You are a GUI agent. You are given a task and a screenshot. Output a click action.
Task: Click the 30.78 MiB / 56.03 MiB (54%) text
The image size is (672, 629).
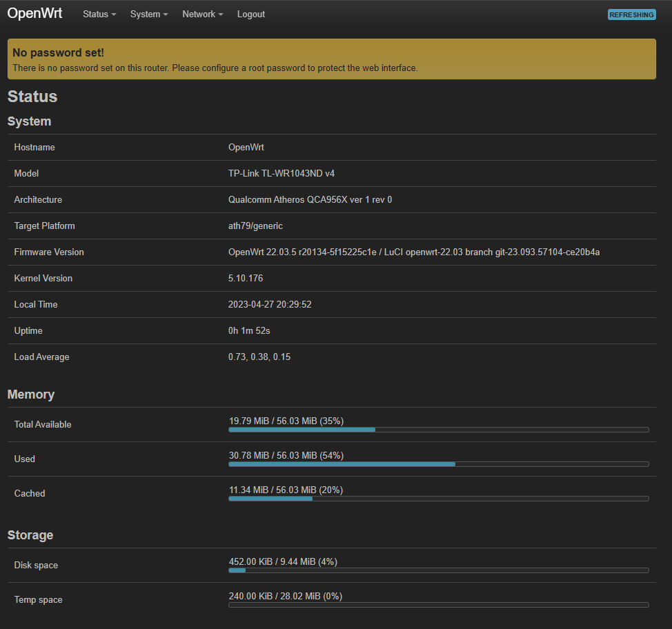(286, 455)
